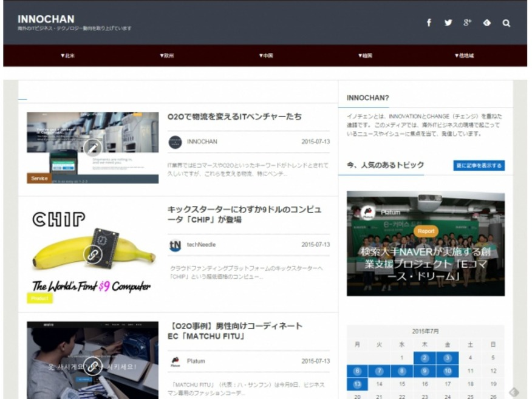The image size is (532, 399).
Task: Click the 2015年7月 calendar caption
Action: pyautogui.click(x=426, y=331)
